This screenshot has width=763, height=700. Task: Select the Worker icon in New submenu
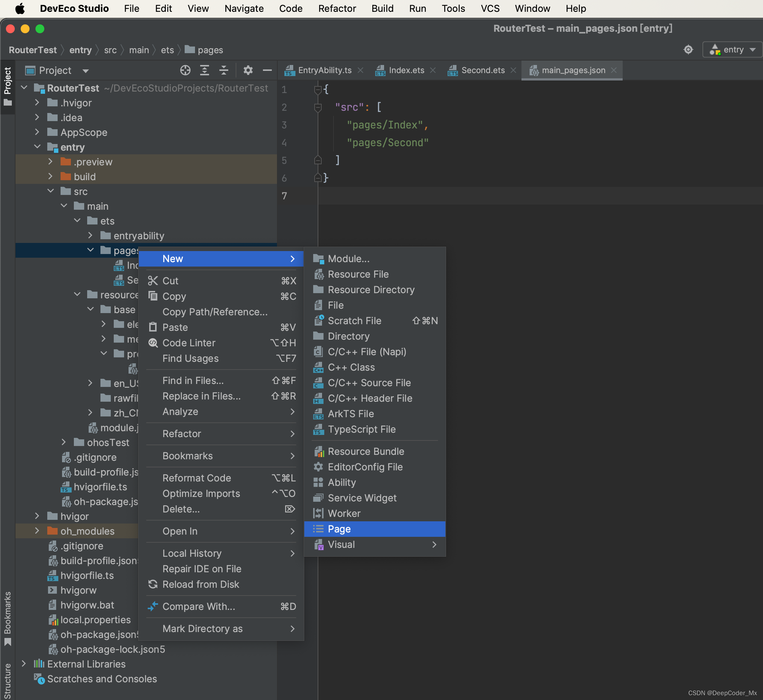pos(318,513)
